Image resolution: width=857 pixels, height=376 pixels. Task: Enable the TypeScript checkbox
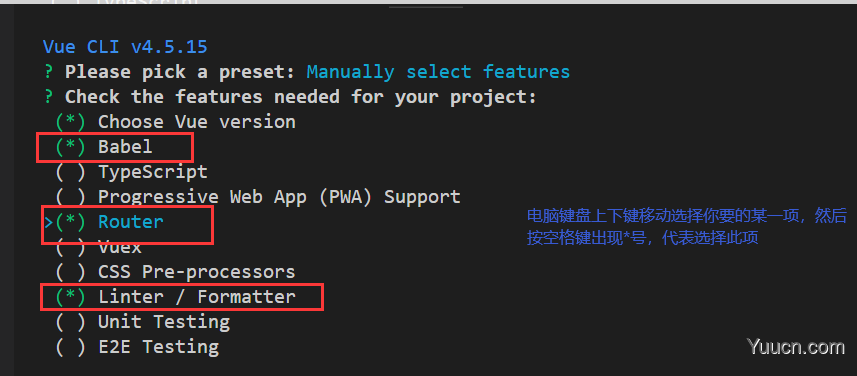coord(71,172)
